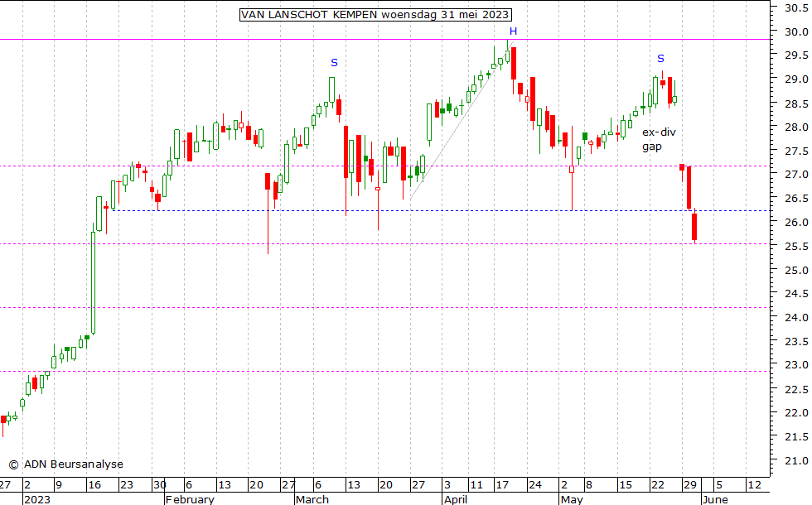Viewport: 812px width, 505px height.
Task: Click the date label 15 in May
Action: (x=626, y=485)
